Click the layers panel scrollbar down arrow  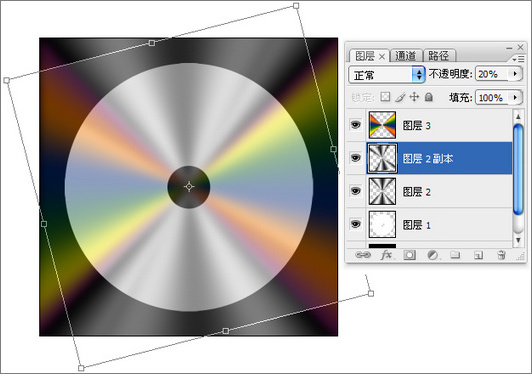pos(518,240)
